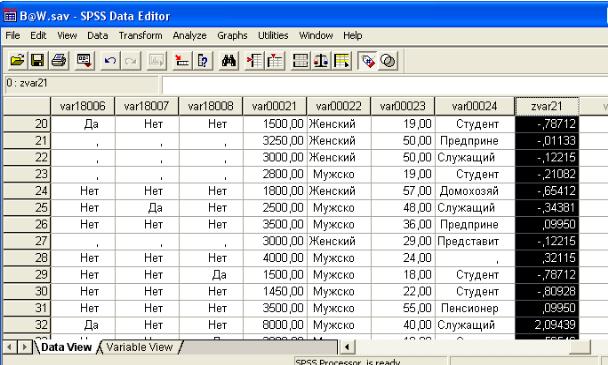Select the var18007 column header
Viewport: 608px width, 365px height.
[x=147, y=106]
